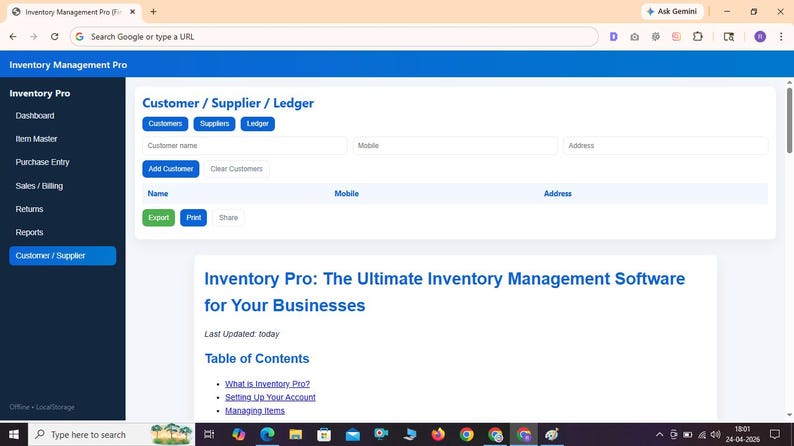Viewport: 794px width, 446px height.
Task: Click the tab search icon in toolbar
Action: click(x=729, y=36)
